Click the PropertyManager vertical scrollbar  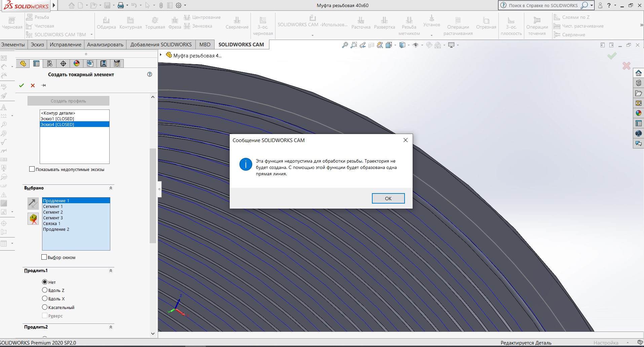tap(153, 196)
